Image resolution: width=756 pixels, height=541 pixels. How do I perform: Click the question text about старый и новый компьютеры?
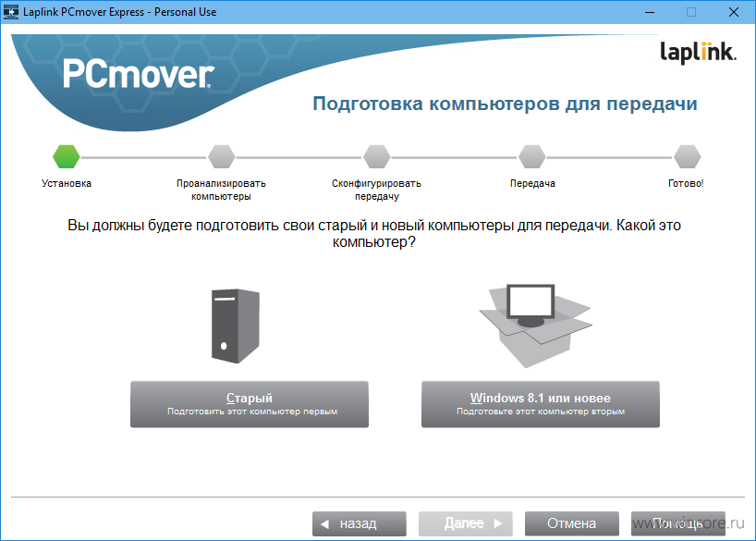(374, 234)
